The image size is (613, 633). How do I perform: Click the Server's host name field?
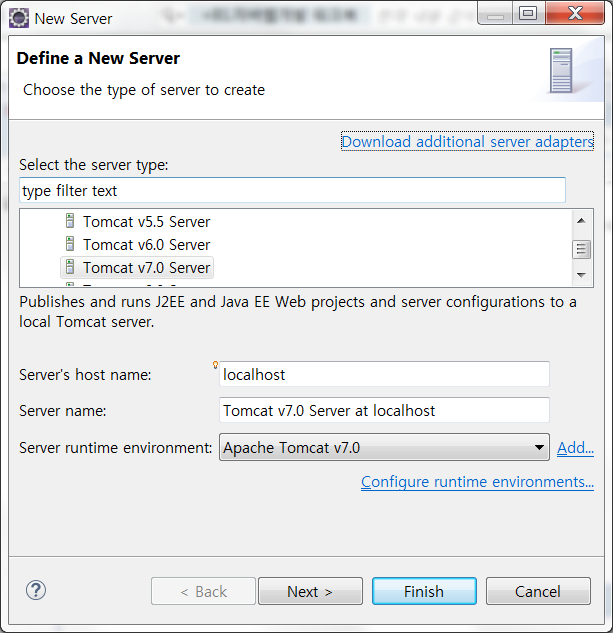point(384,374)
